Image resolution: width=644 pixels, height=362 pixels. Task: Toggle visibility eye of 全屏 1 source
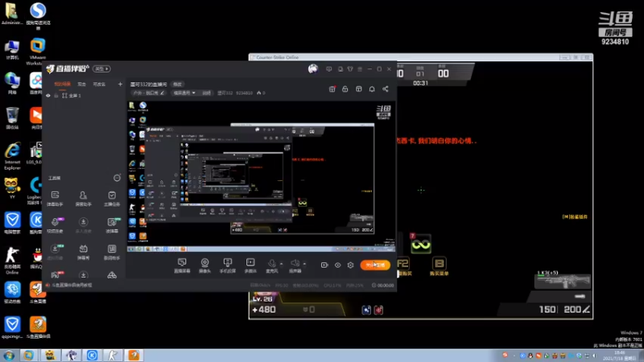pyautogui.click(x=48, y=96)
